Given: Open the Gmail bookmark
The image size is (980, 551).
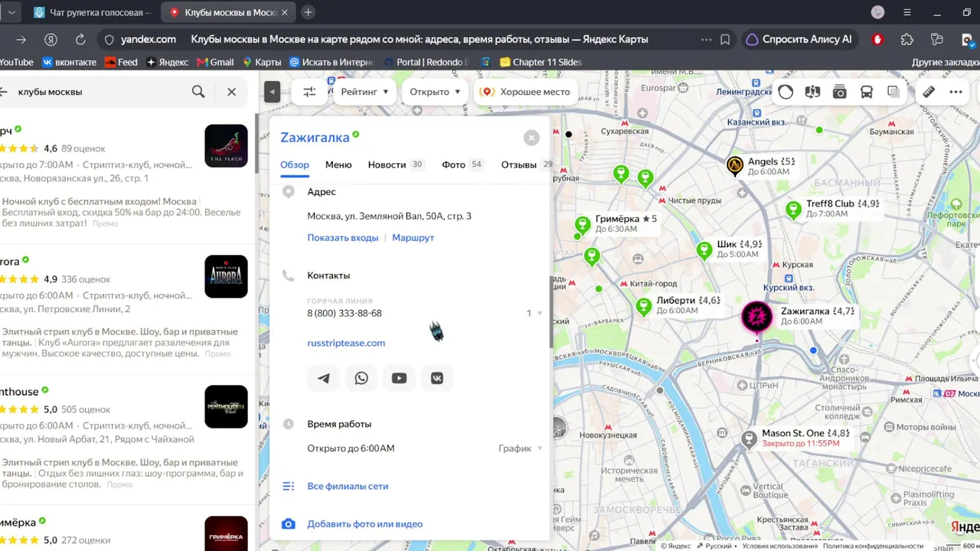Looking at the screenshot, I should pyautogui.click(x=215, y=62).
